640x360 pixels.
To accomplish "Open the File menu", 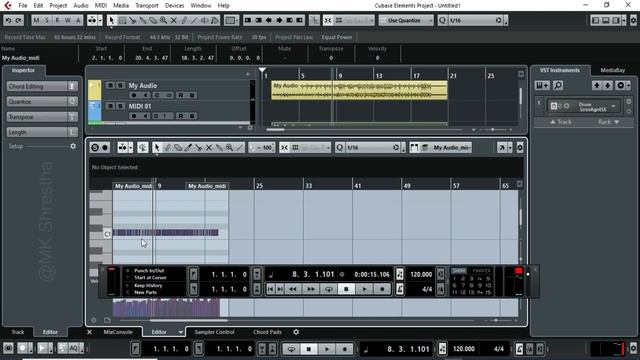I will click(23, 5).
